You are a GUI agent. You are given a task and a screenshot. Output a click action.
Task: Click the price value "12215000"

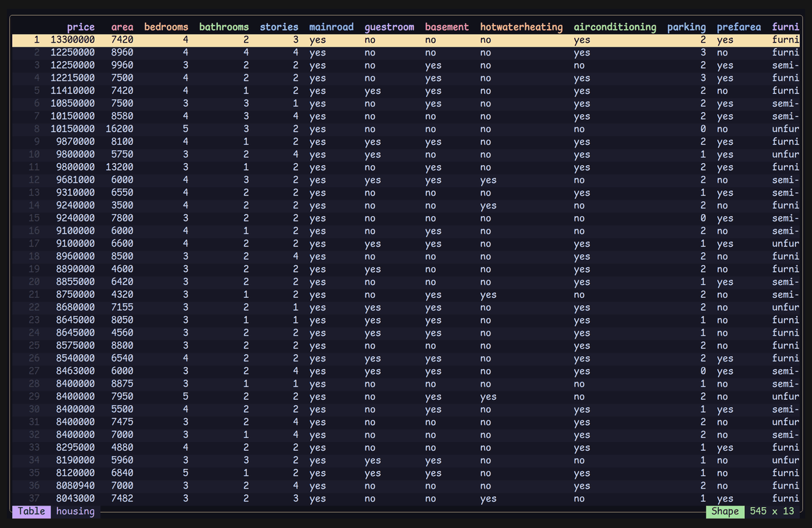(x=72, y=79)
